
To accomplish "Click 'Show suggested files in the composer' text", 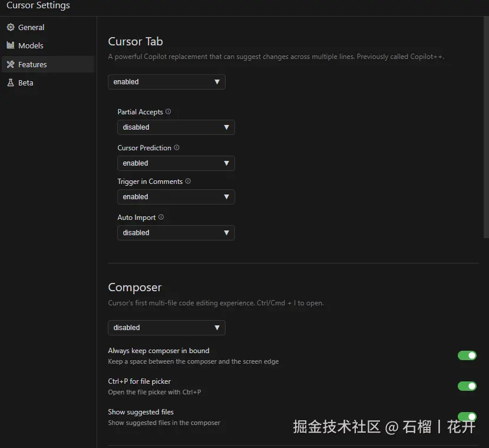I will [164, 423].
